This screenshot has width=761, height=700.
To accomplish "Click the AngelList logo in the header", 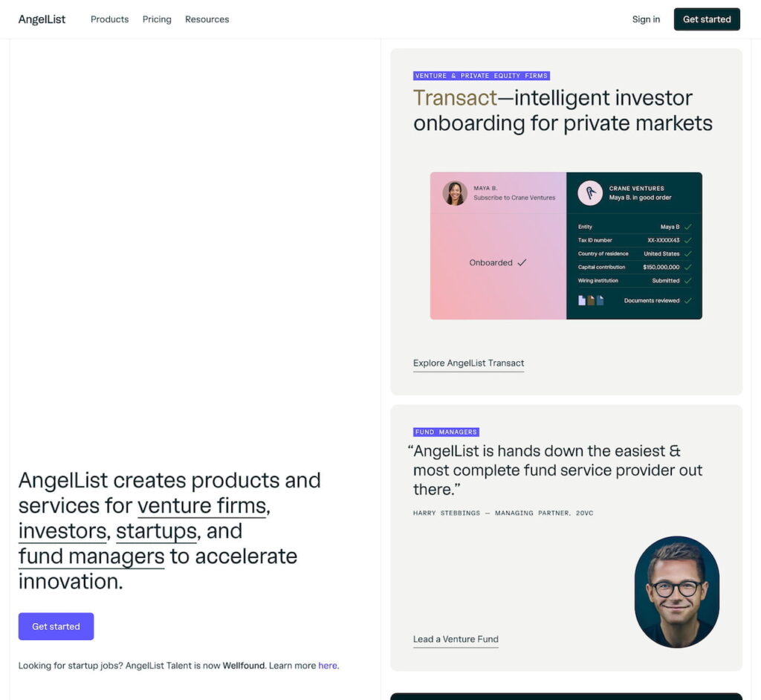I will [x=42, y=19].
